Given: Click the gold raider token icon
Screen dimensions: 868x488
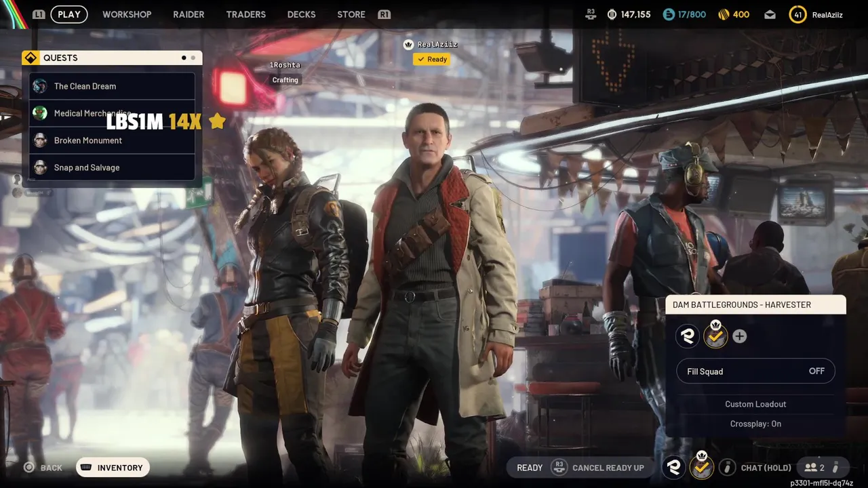Looking at the screenshot, I should pyautogui.click(x=723, y=14).
